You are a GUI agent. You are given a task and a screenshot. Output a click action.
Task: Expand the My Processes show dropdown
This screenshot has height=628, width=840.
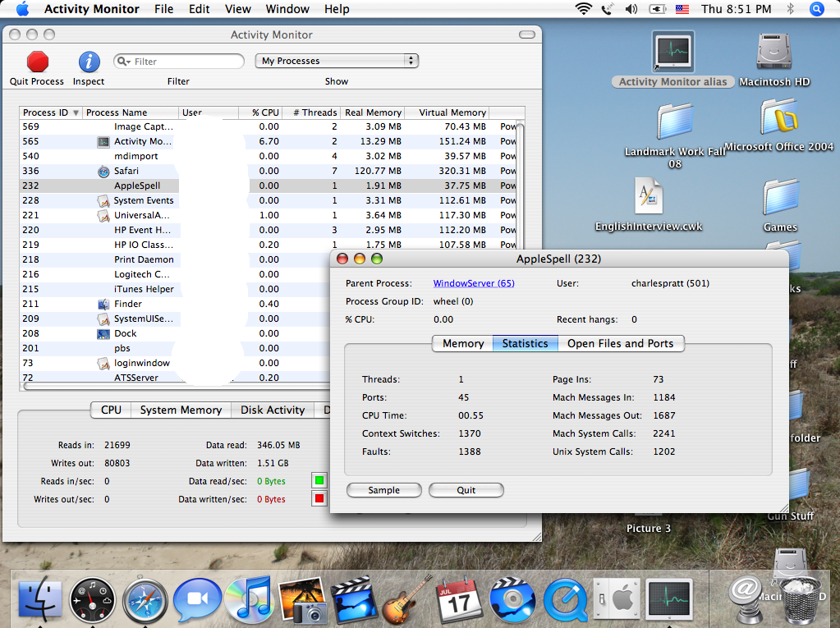(x=337, y=61)
